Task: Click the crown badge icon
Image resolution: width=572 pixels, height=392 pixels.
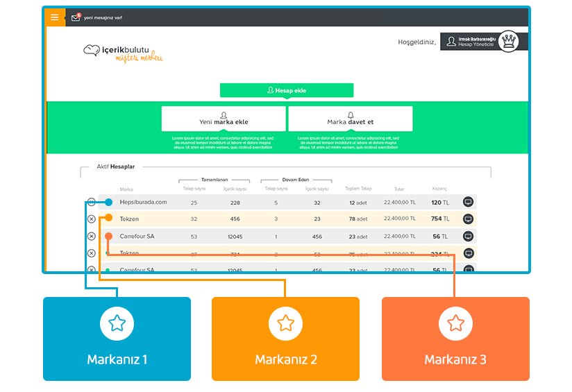Action: [x=510, y=41]
